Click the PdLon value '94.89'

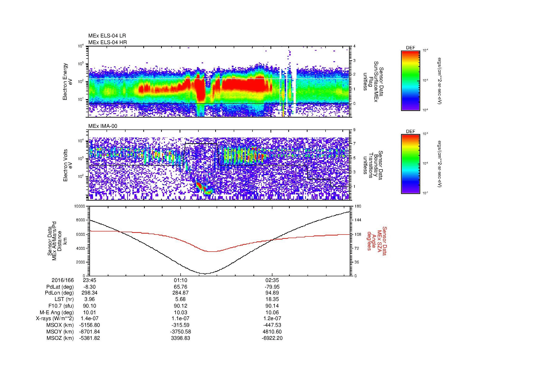[272, 293]
